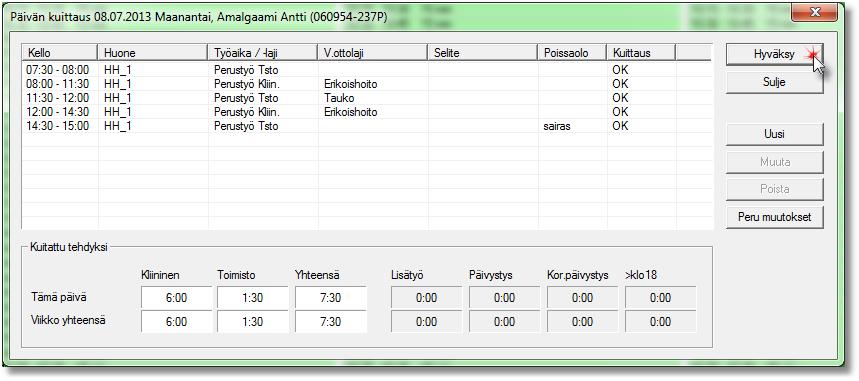Screen dimensions: 859x381
Task: Click the Peru muutokset button
Action: [774, 217]
